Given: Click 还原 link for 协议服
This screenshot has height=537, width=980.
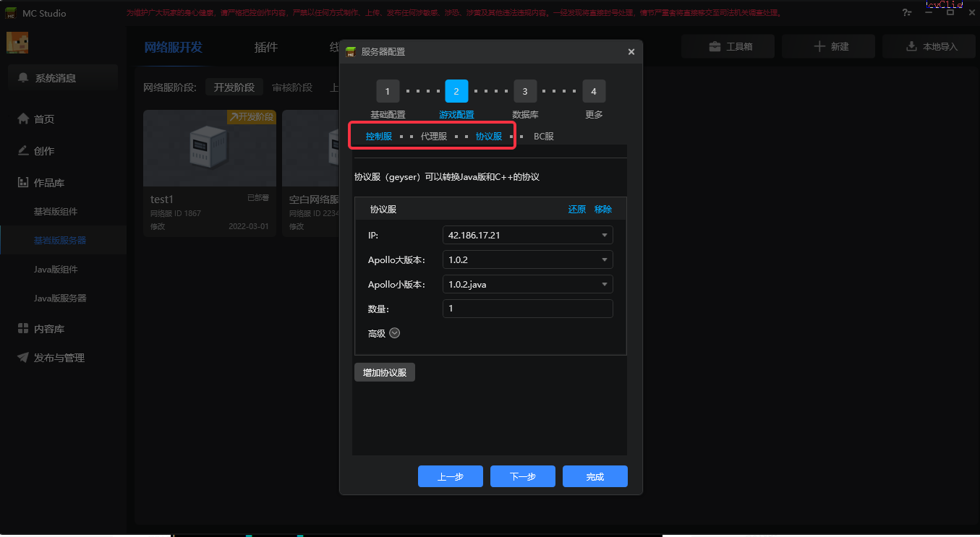Looking at the screenshot, I should click(x=577, y=210).
